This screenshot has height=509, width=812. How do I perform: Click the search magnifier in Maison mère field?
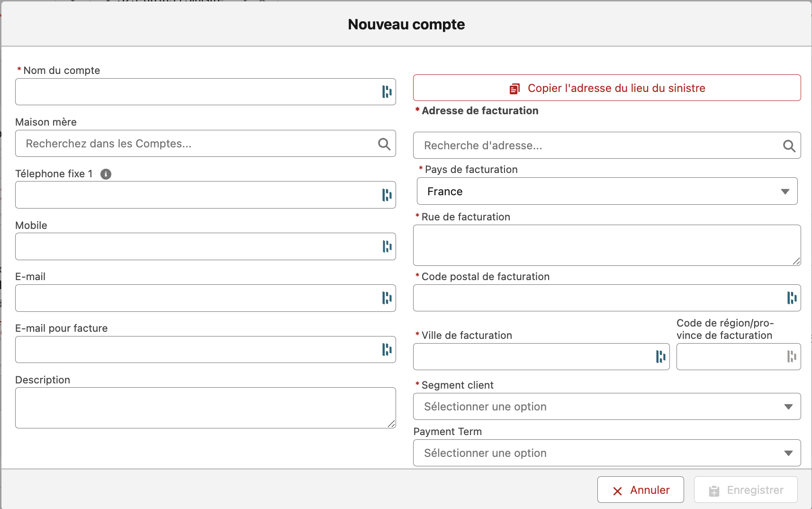click(384, 144)
